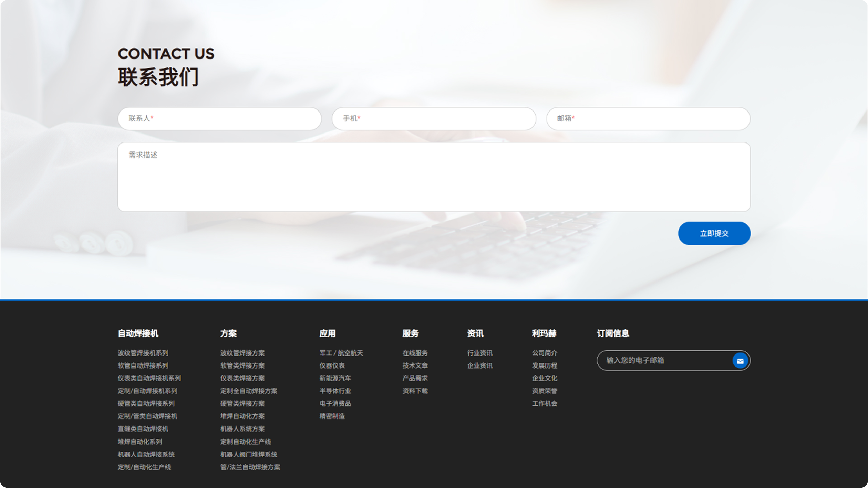Open the 行业资讯 industry news link
The width and height of the screenshot is (868, 488).
[x=479, y=353]
